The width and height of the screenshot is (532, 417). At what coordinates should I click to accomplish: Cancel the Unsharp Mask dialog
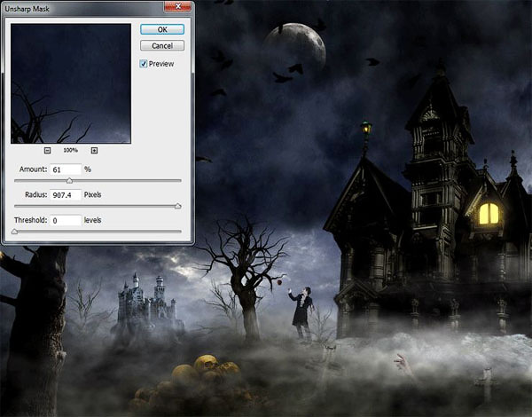click(x=162, y=46)
